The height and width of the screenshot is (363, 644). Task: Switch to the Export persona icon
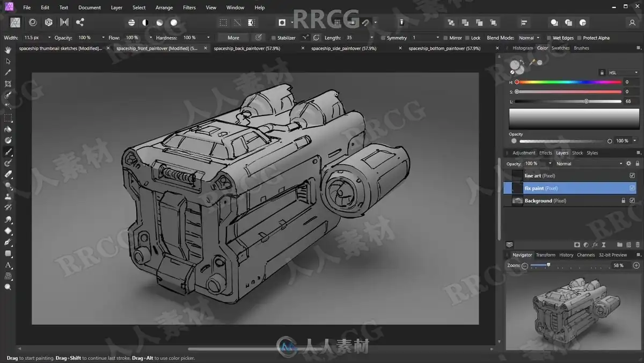click(x=80, y=22)
